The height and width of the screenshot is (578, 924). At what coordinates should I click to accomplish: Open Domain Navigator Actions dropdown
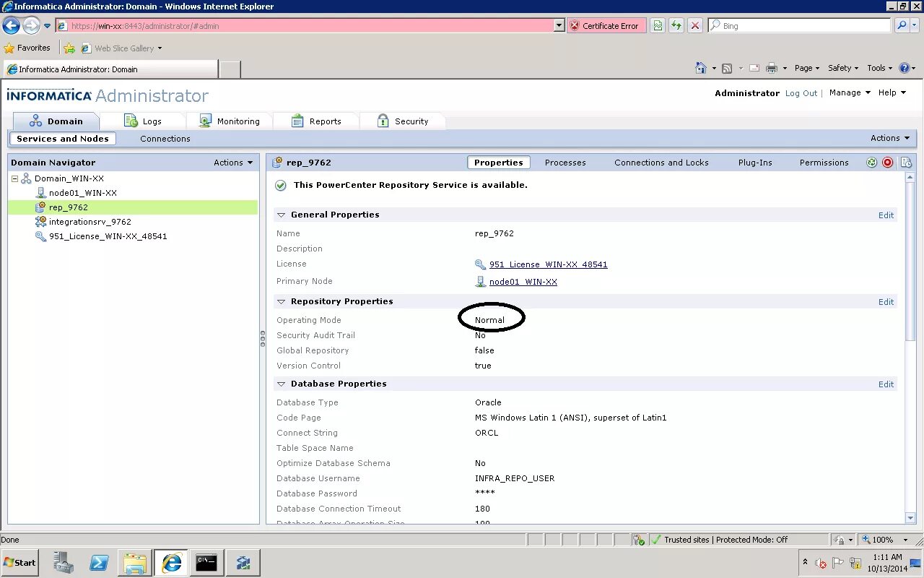tap(233, 163)
